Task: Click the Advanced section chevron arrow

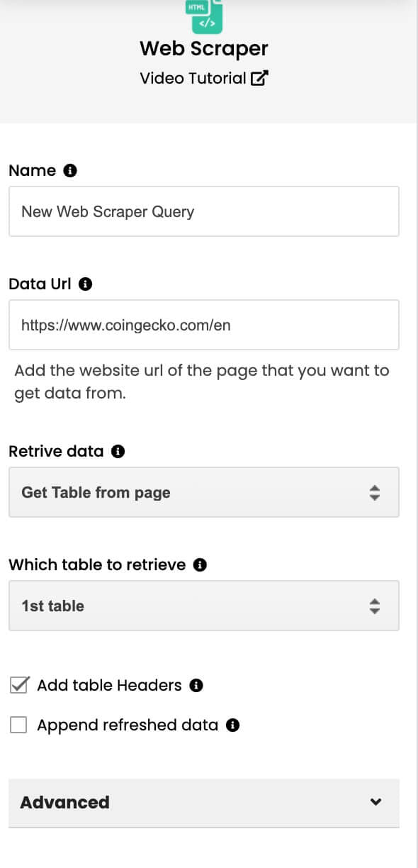Action: [x=376, y=802]
